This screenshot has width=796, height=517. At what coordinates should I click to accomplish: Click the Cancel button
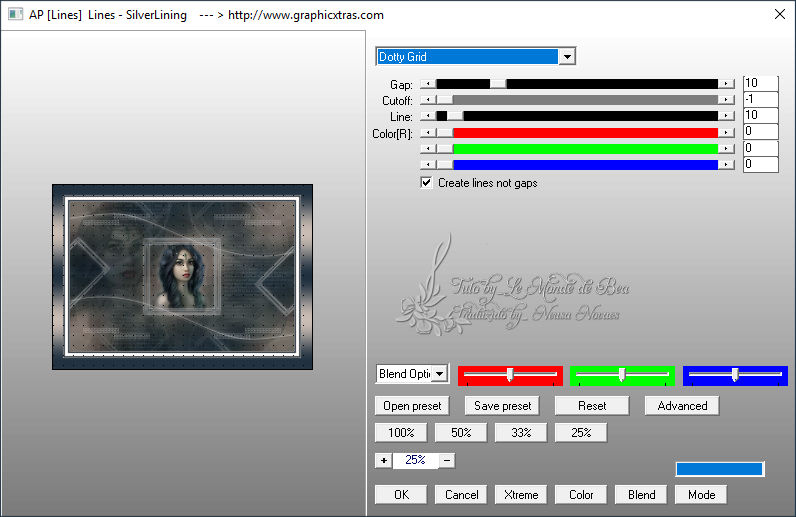click(x=461, y=495)
